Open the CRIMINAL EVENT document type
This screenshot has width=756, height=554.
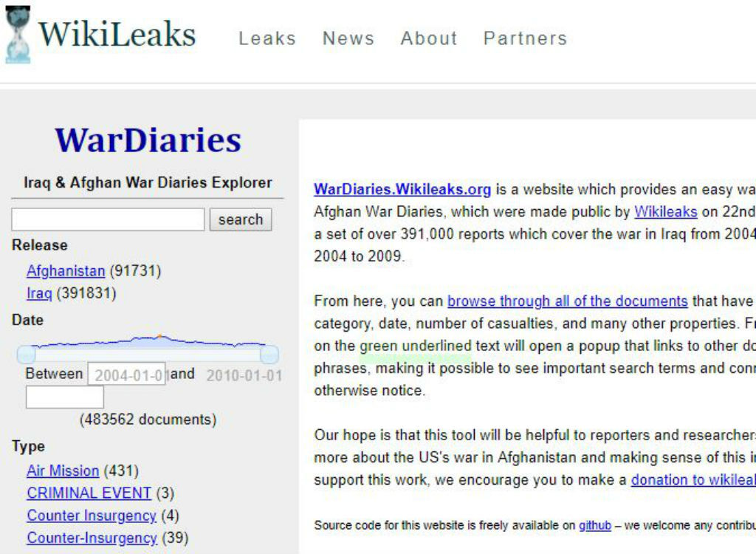point(89,493)
